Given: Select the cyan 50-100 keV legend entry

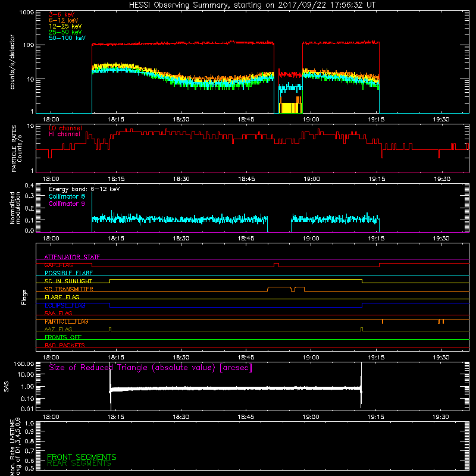Looking at the screenshot, I should (x=67, y=38).
